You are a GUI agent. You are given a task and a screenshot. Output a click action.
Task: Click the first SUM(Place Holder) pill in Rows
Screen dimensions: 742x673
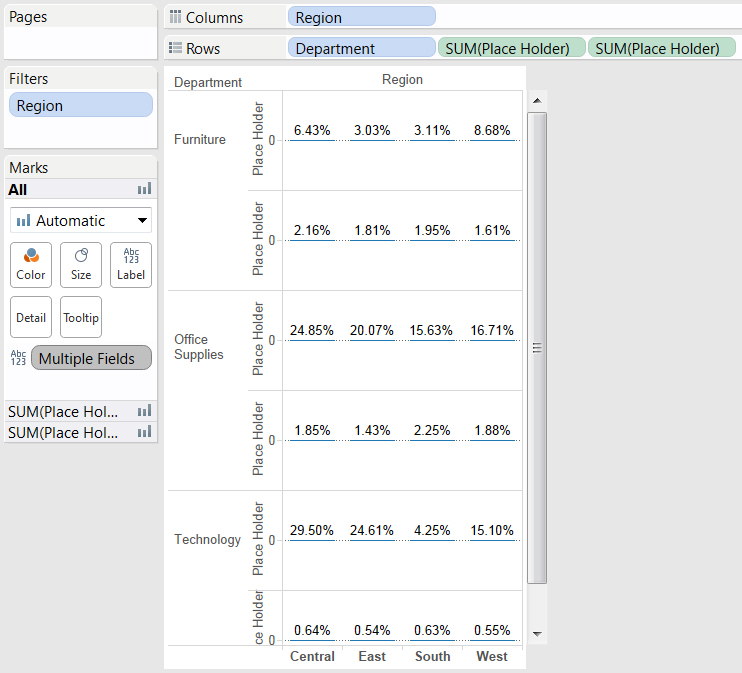512,48
